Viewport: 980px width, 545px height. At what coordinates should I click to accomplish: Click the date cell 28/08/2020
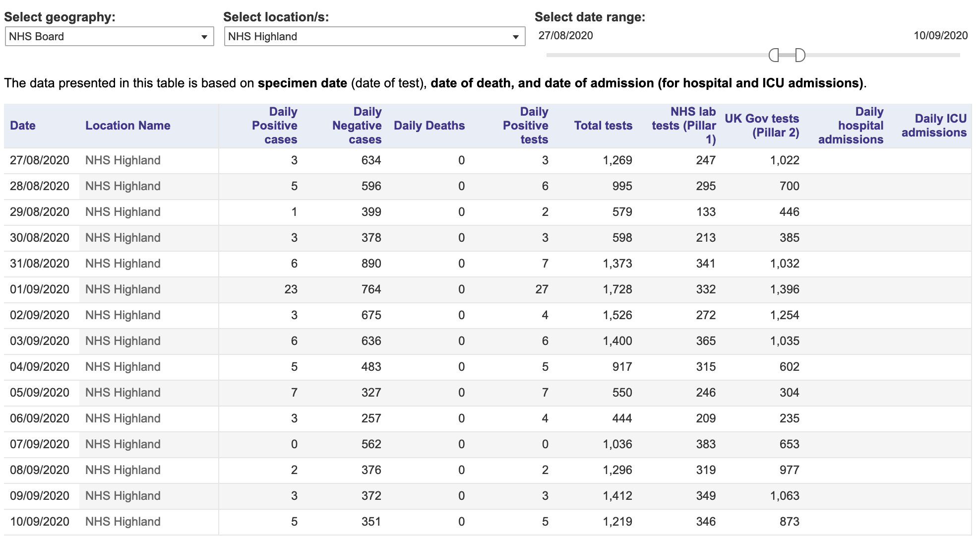[x=40, y=186]
